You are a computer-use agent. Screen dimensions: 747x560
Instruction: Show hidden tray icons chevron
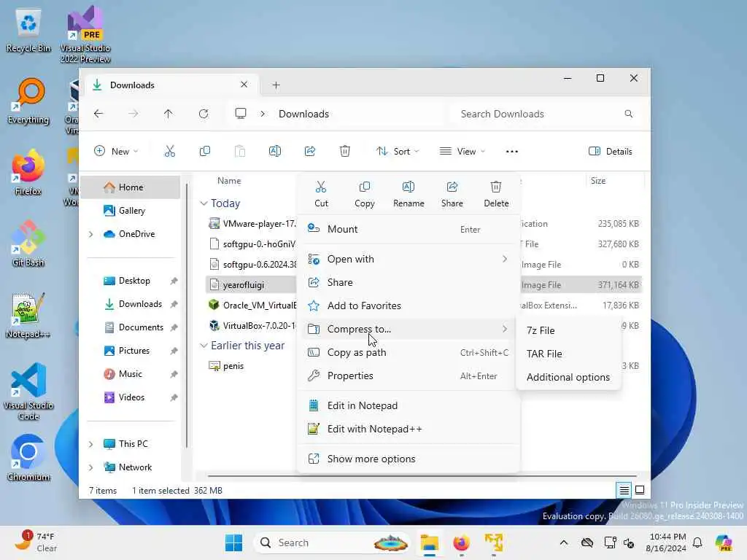564,542
